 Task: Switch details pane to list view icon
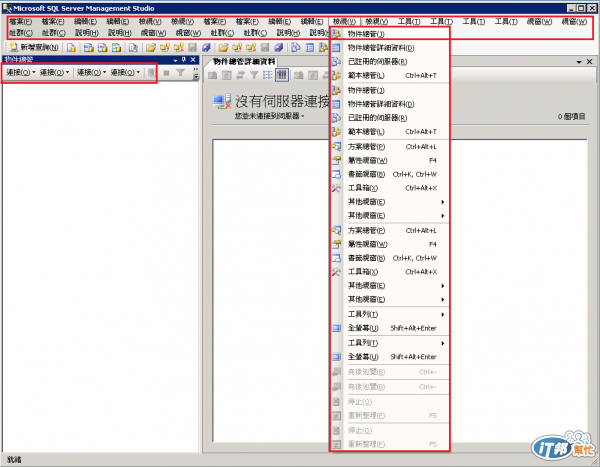coord(267,75)
